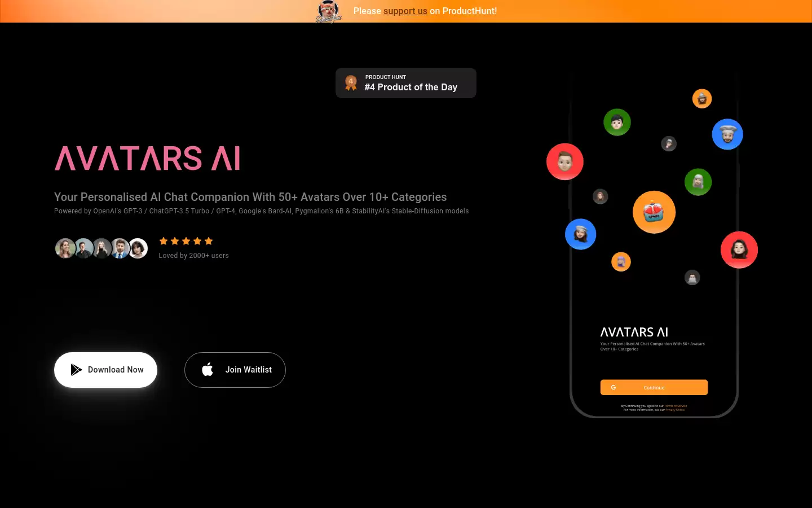
Task: Click the Apple logo on Join Waitlist
Action: (x=208, y=370)
